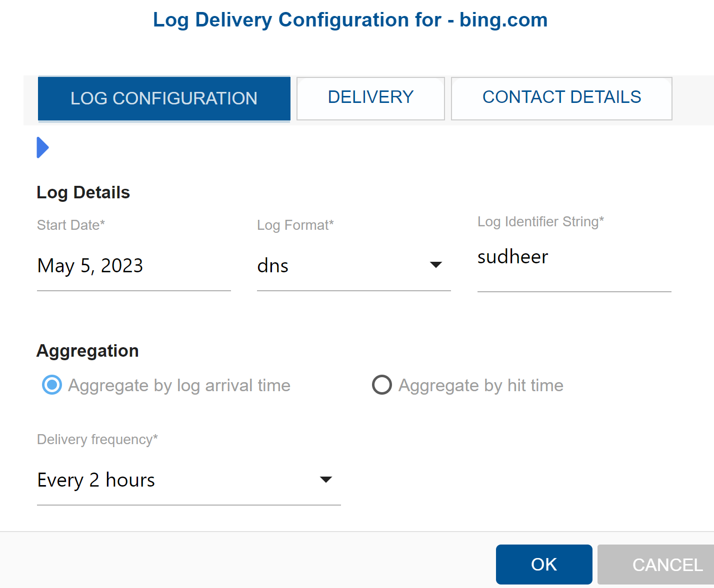
Task: Click the Start Date field showing May 5, 2023
Action: tap(133, 266)
